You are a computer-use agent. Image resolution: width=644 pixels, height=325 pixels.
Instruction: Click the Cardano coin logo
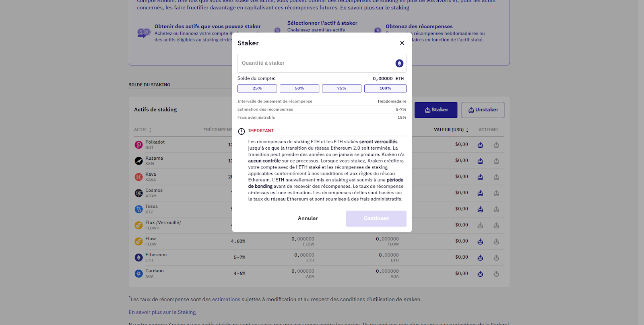pos(138,274)
